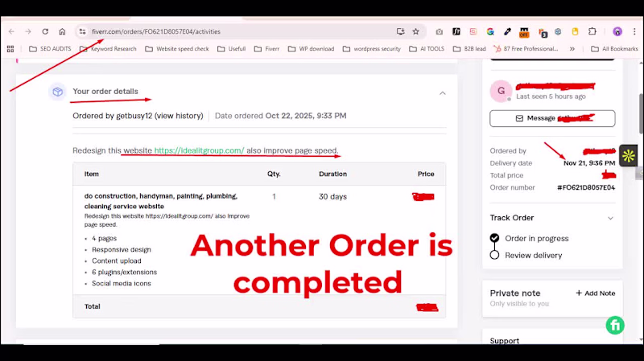Open the camera screenshot extension

click(x=439, y=31)
